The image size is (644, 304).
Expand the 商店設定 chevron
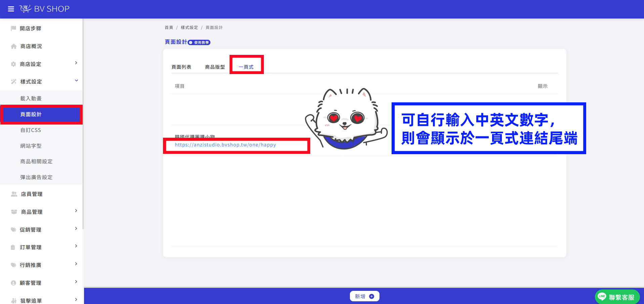pyautogui.click(x=76, y=63)
